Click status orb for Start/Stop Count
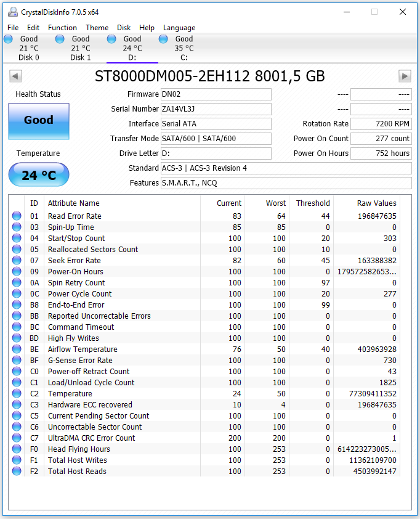 click(17, 238)
